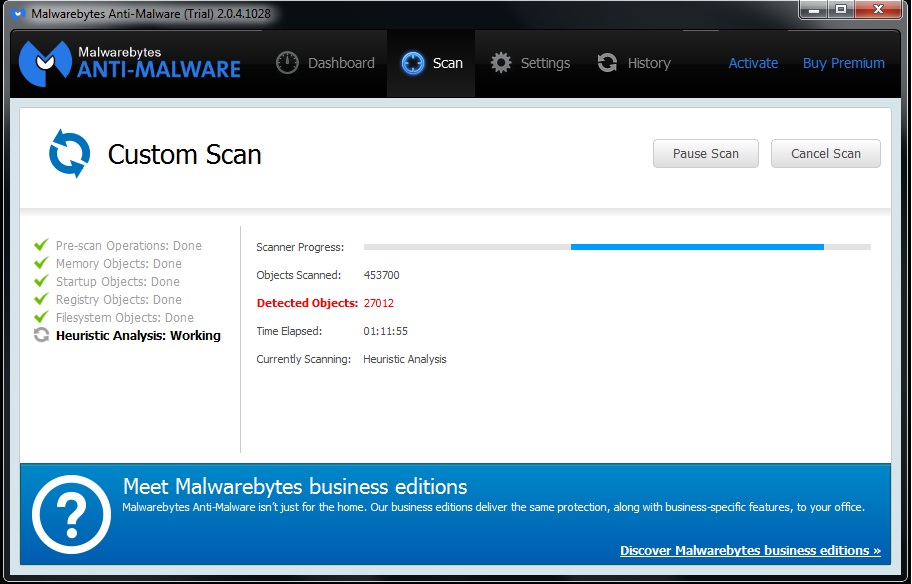Minimize the Malwarebytes window
The height and width of the screenshot is (584, 912).
814,10
